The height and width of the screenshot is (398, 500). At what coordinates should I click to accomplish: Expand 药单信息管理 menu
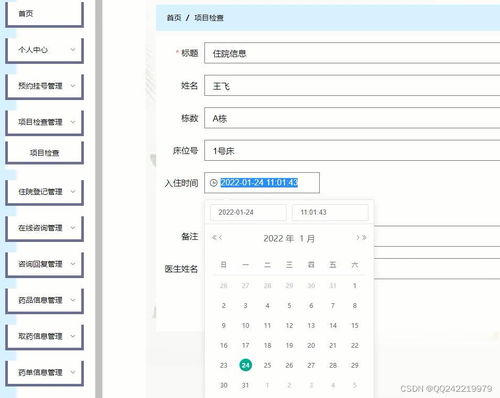click(44, 372)
